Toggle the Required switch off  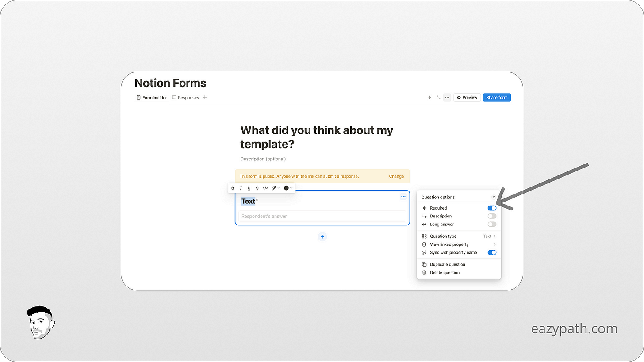coord(492,208)
